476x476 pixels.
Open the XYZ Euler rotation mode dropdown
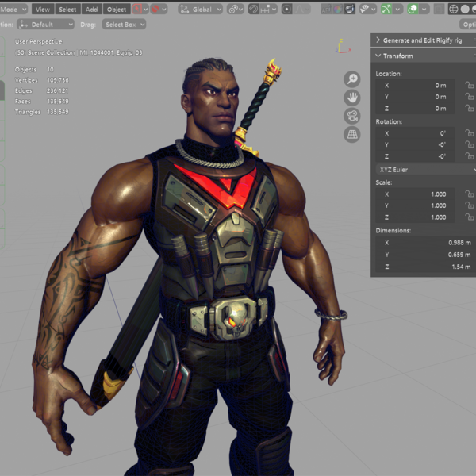pyautogui.click(x=425, y=170)
